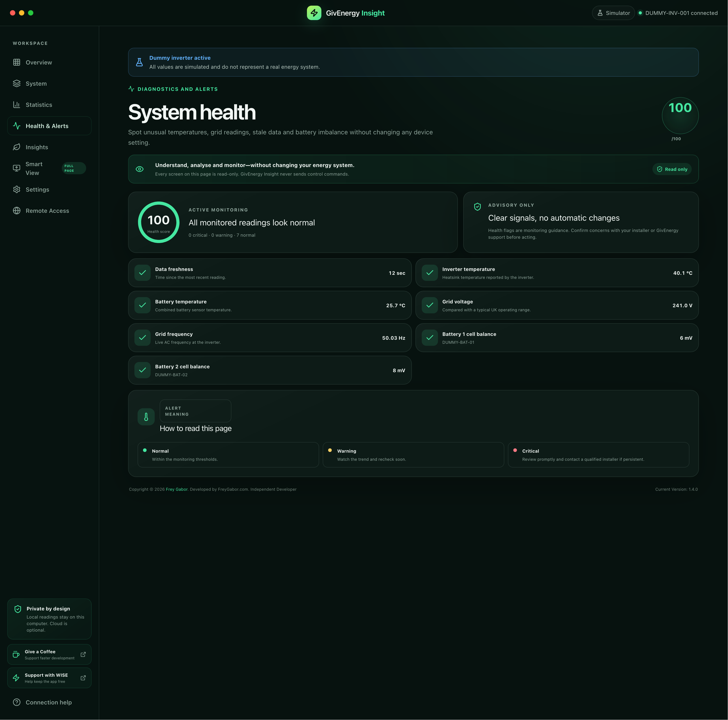Click the Support with WISE button text
The width and height of the screenshot is (728, 720).
tap(46, 675)
